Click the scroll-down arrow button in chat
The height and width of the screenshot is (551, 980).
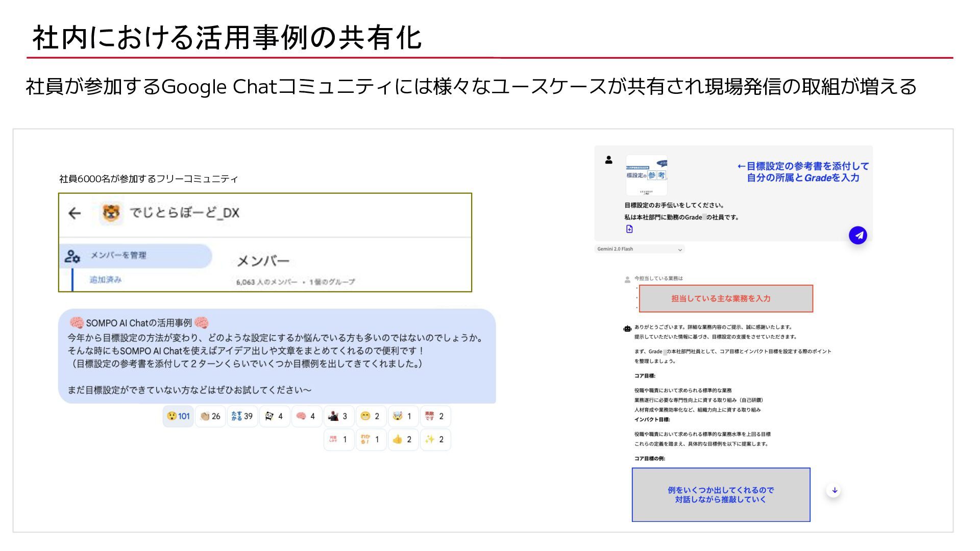(834, 490)
